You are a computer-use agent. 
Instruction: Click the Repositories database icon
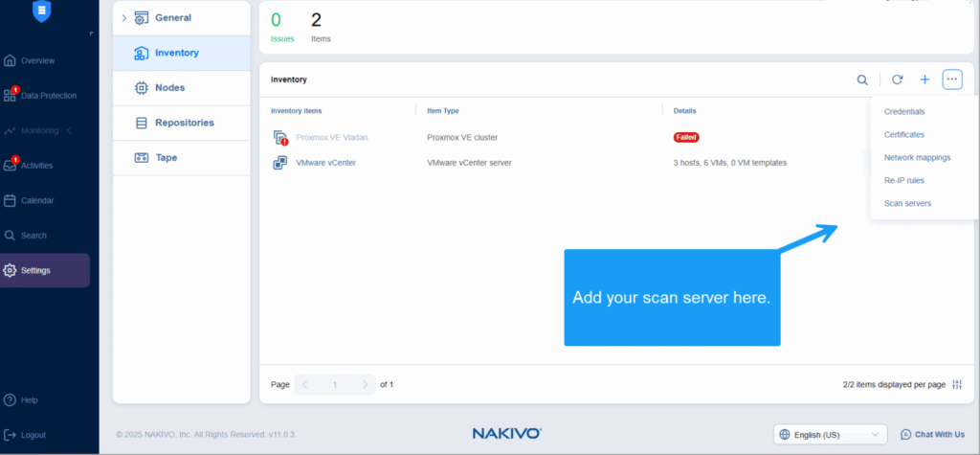coord(142,124)
